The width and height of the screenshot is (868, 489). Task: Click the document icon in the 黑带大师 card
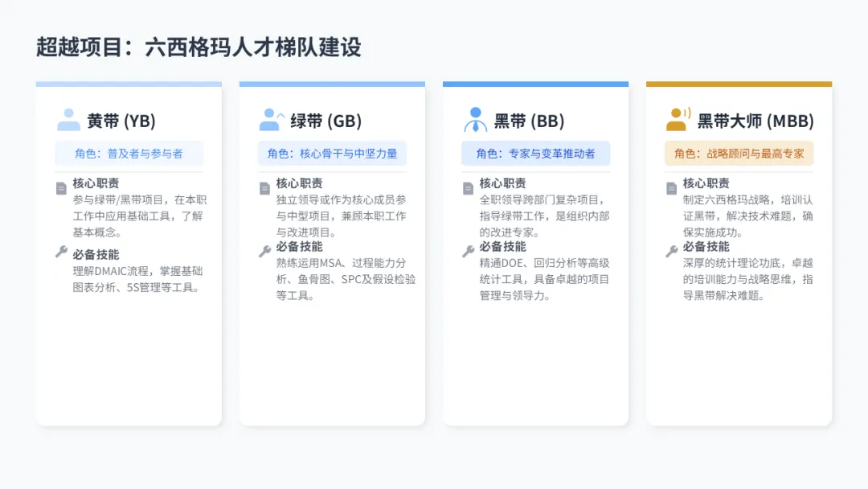pyautogui.click(x=671, y=188)
